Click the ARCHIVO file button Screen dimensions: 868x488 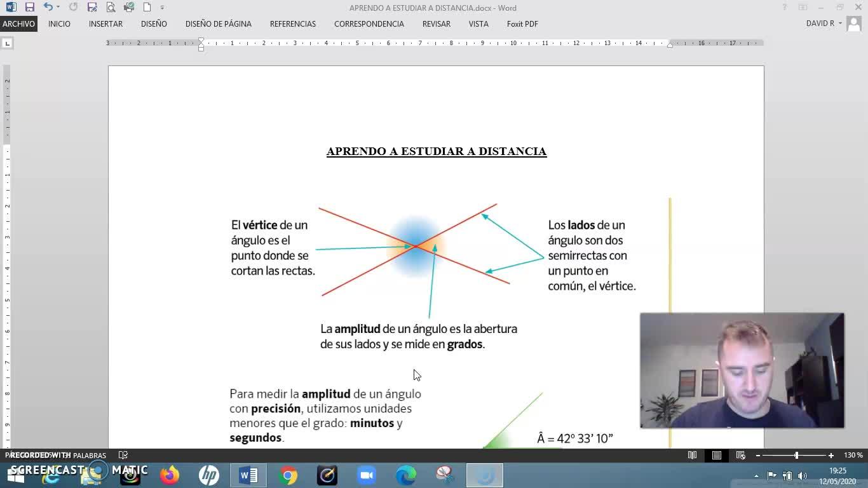coord(18,24)
